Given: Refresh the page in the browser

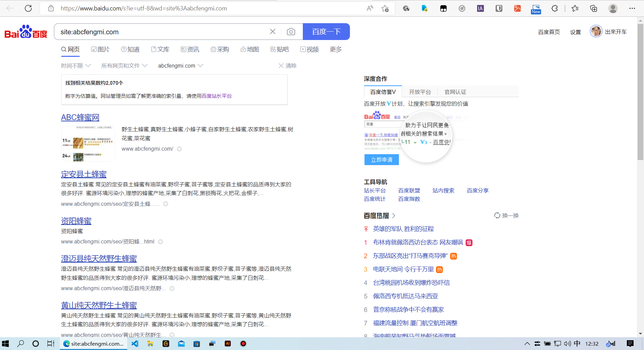Looking at the screenshot, I should point(28,8).
